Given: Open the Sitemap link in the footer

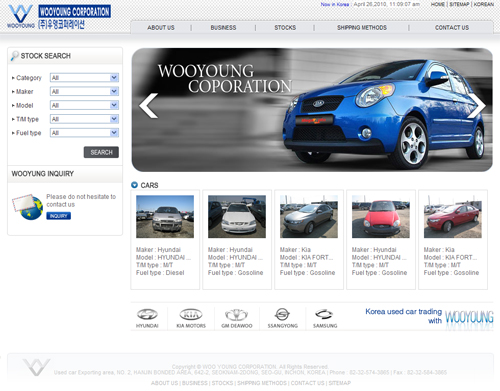Looking at the screenshot, I should [340, 383].
